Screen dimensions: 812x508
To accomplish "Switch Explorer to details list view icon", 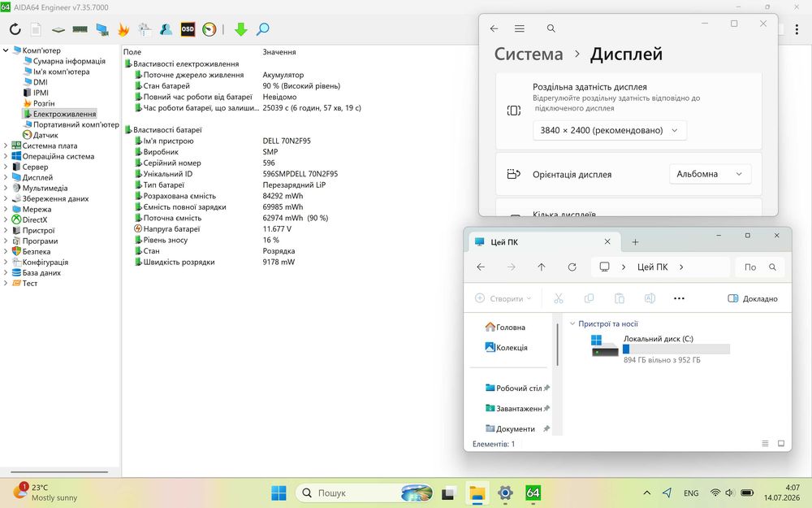I will click(x=766, y=444).
